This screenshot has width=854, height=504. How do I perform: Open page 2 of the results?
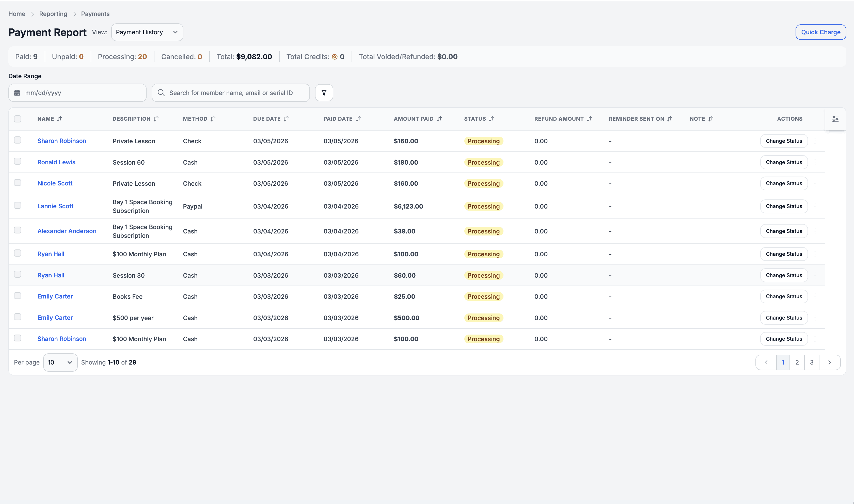pyautogui.click(x=797, y=363)
